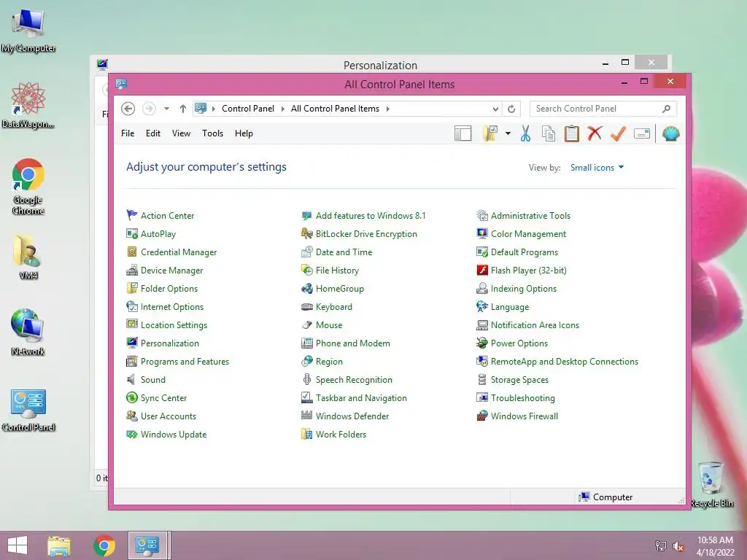Open the recent locations arrow next to Forward

point(167,109)
